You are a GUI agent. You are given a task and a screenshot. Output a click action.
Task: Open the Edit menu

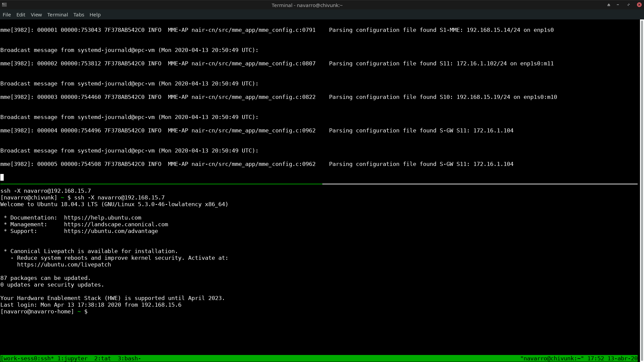coord(21,15)
